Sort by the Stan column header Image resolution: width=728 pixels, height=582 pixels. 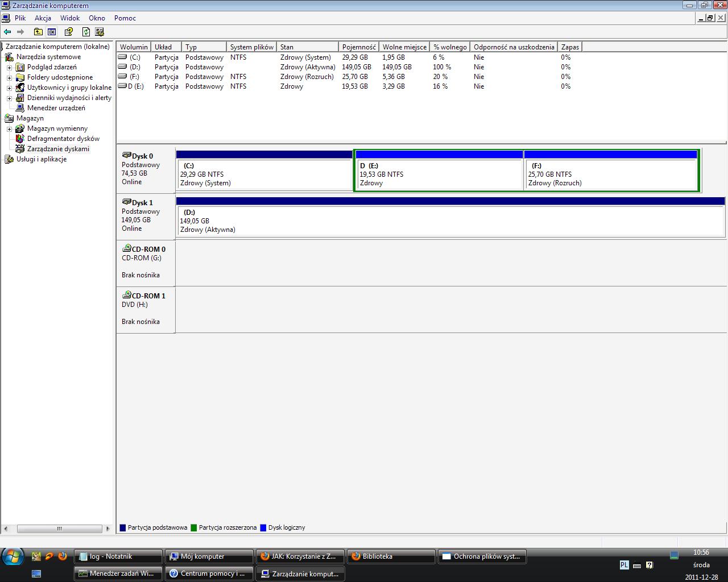click(308, 47)
